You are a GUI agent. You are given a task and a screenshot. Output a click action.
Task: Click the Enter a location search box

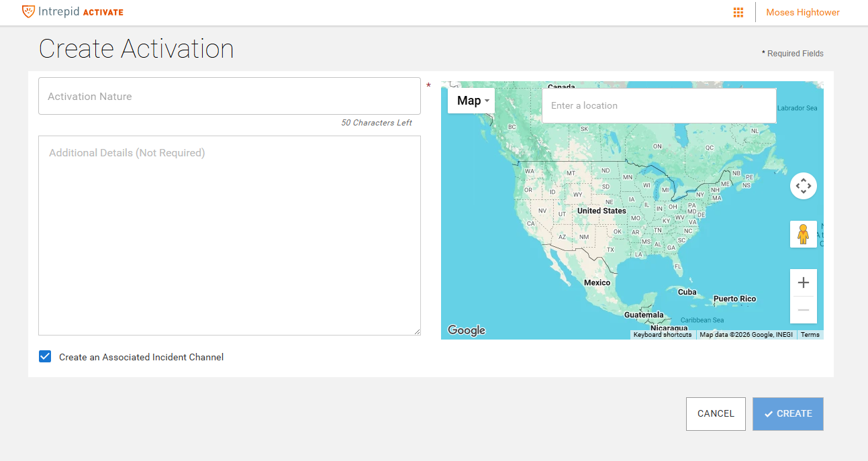click(x=659, y=105)
